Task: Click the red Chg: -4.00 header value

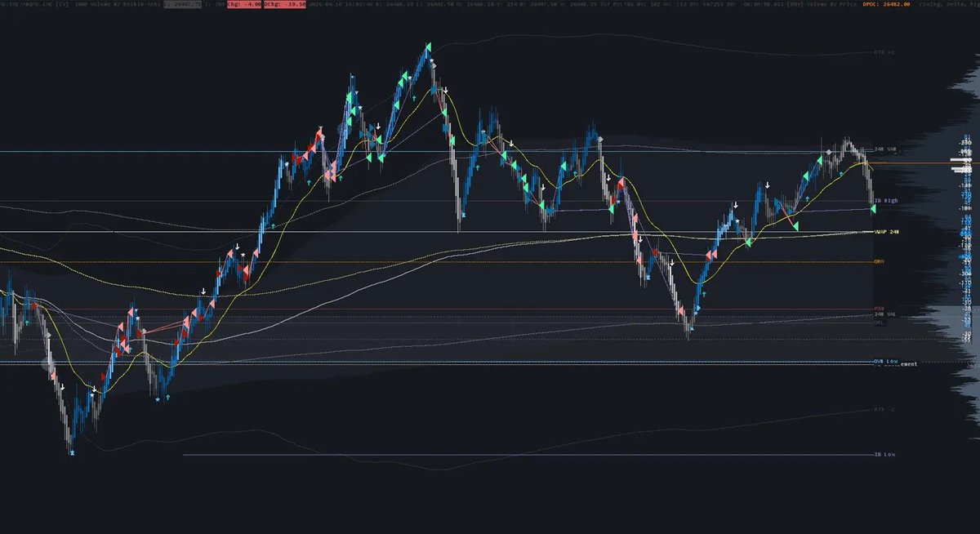Action: pyautogui.click(x=243, y=4)
